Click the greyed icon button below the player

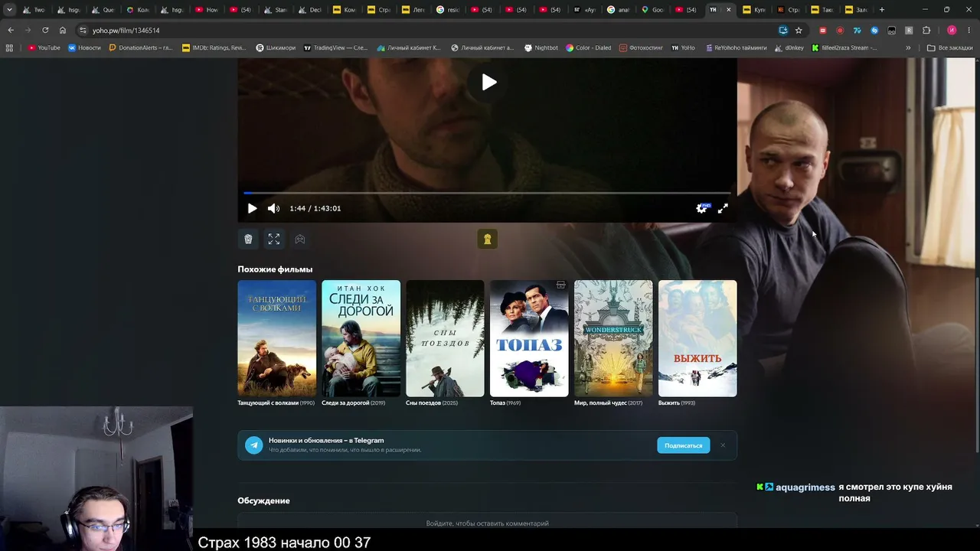pos(300,239)
